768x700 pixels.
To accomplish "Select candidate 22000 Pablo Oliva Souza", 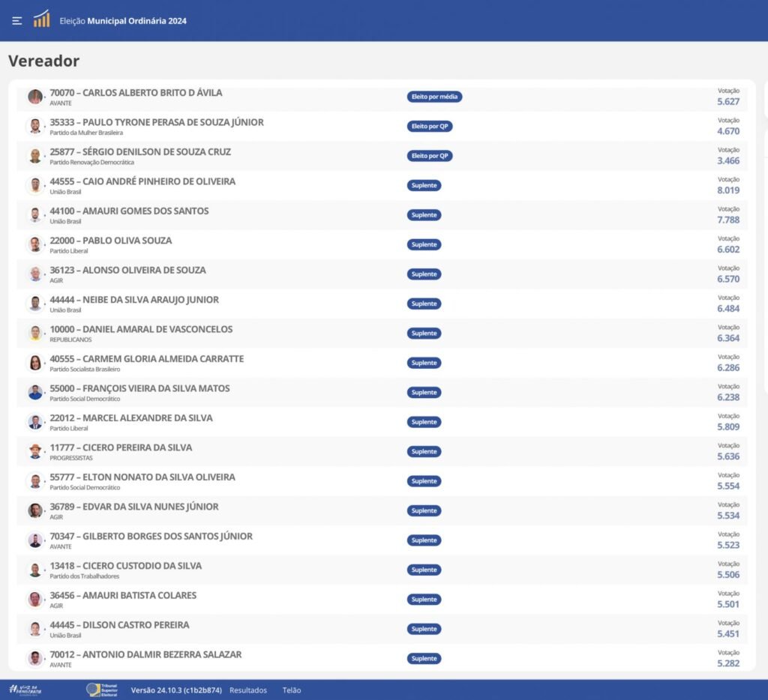I will 110,241.
